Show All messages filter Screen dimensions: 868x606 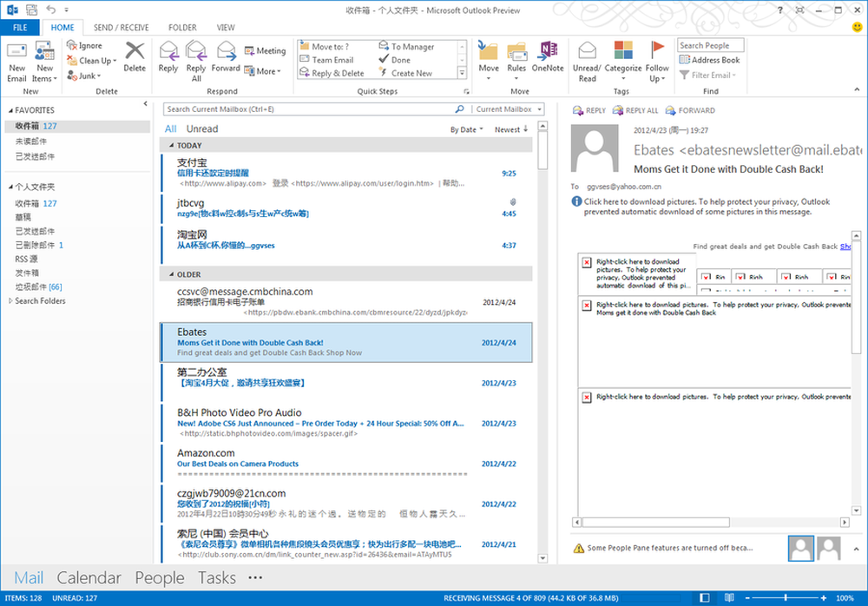(170, 128)
